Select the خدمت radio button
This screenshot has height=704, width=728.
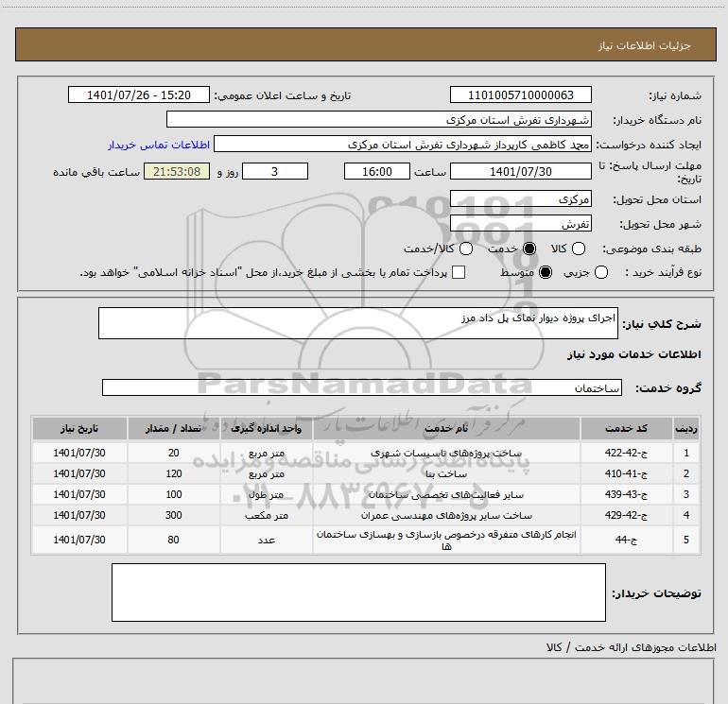click(529, 249)
